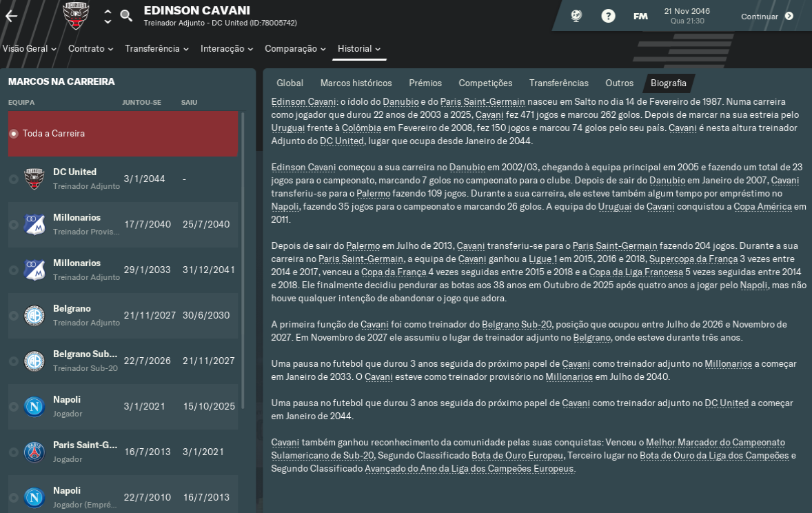Open Copa América link in biography
Viewport: 812px width, 513px height.
[762, 206]
